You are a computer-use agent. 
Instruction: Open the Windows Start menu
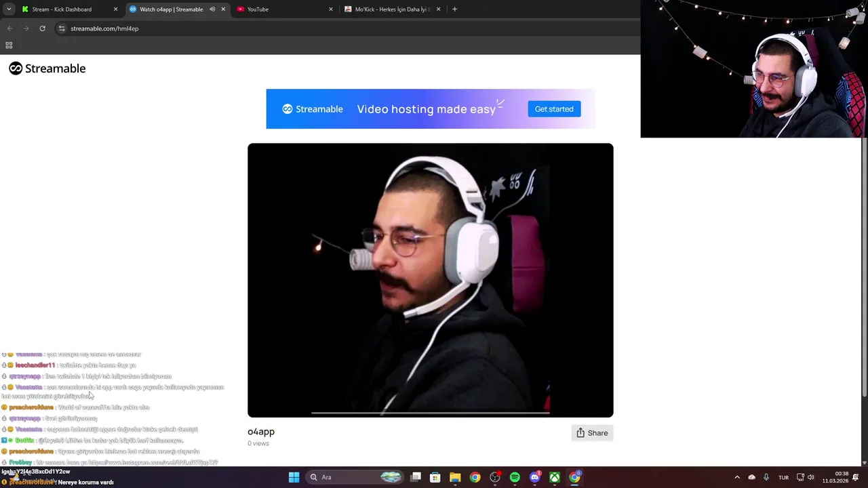click(x=294, y=477)
